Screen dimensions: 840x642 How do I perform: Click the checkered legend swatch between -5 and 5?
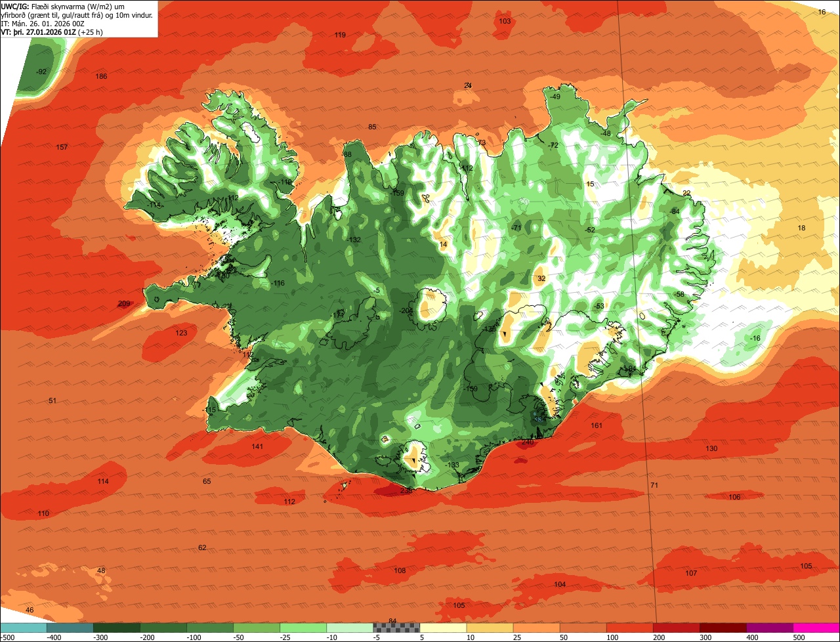396,628
